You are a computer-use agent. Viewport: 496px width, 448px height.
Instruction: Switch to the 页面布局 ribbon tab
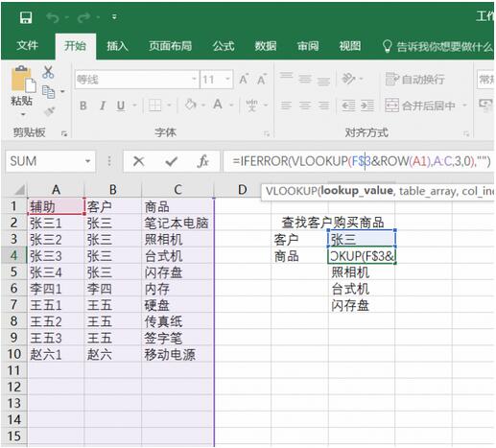(x=170, y=46)
